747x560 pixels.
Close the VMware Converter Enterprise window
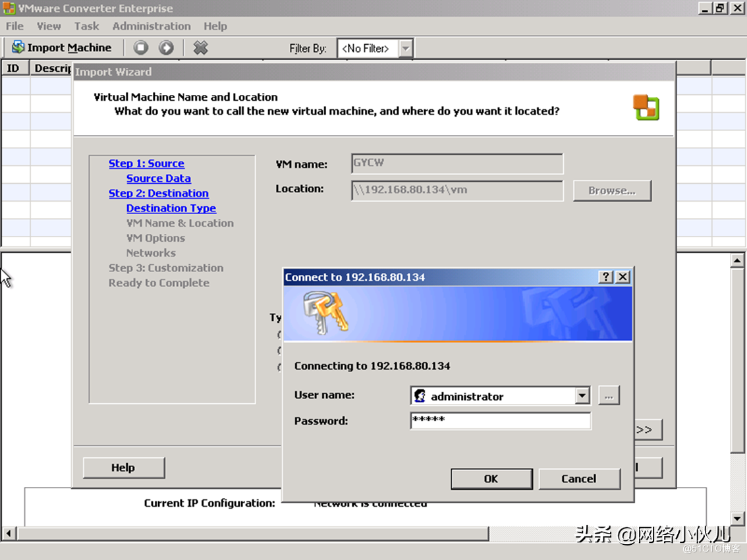(737, 8)
